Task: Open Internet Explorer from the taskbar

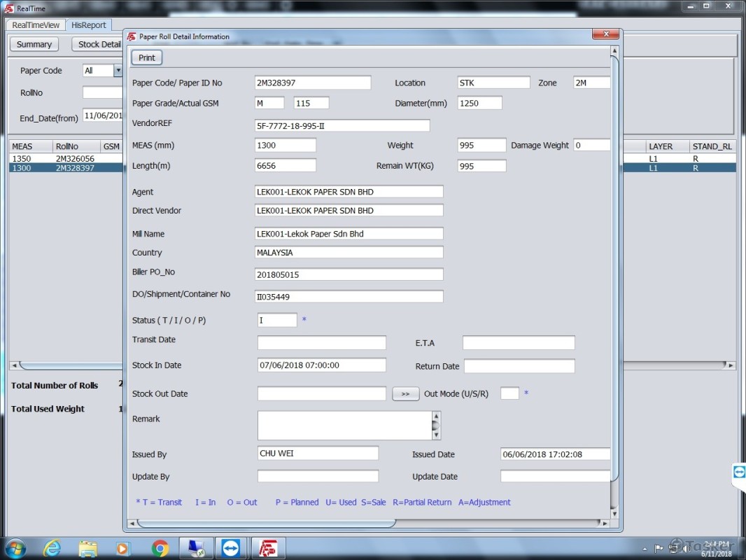Action: [52, 548]
